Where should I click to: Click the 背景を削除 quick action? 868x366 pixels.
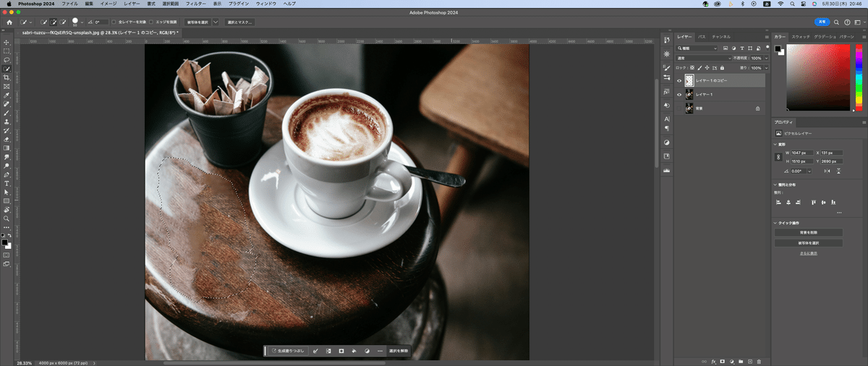pos(808,232)
